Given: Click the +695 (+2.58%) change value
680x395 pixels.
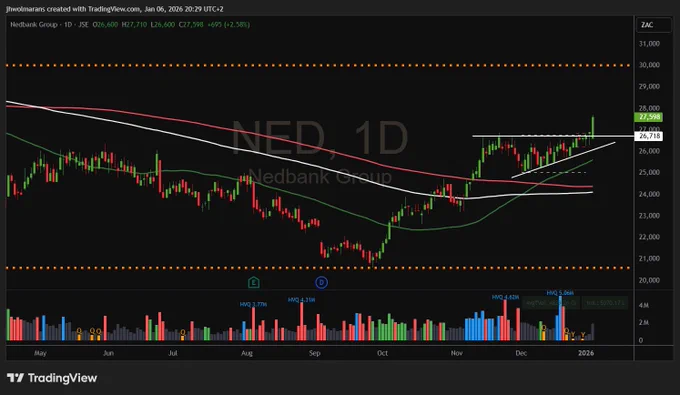Looking at the screenshot, I should pyautogui.click(x=229, y=25).
